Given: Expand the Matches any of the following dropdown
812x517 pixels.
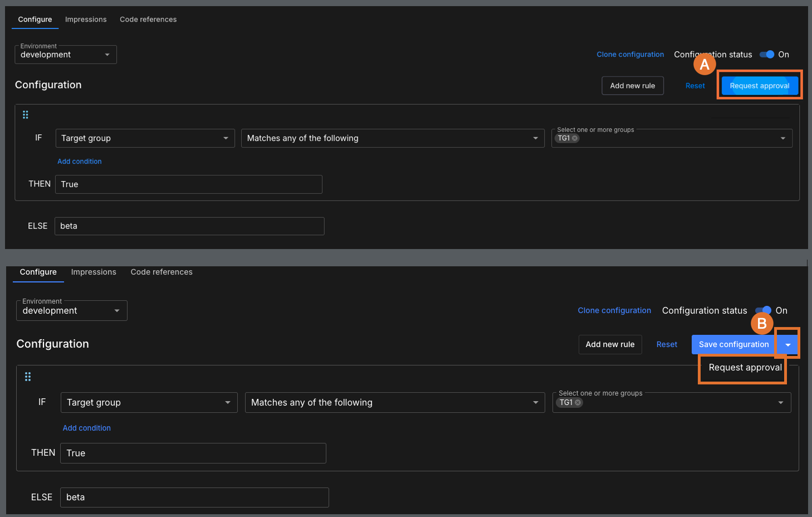Looking at the screenshot, I should (392, 138).
